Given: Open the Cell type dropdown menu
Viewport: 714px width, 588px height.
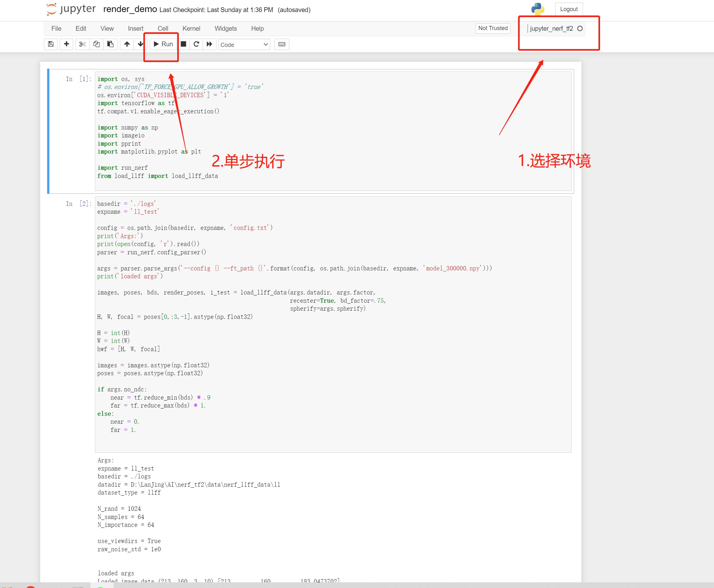Looking at the screenshot, I should click(245, 44).
